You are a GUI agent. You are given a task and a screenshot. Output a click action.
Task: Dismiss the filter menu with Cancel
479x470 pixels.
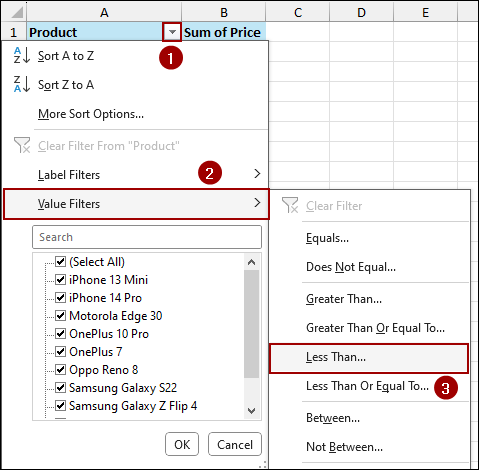pyautogui.click(x=235, y=444)
